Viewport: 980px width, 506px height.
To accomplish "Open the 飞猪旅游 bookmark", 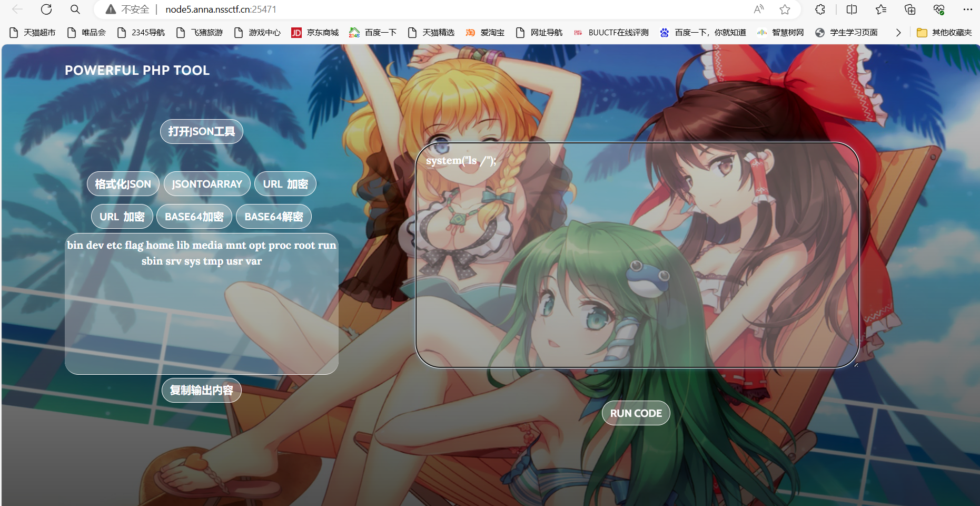I will [x=200, y=33].
